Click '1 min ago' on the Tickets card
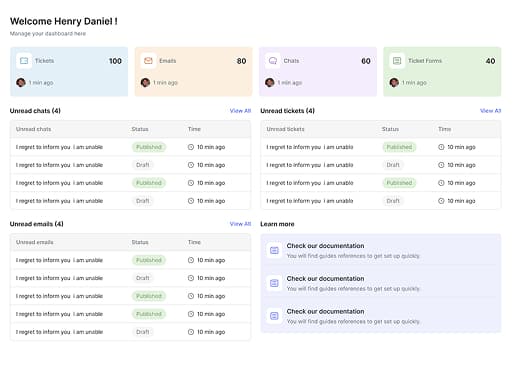Viewport: 517px width, 365px height. click(x=41, y=83)
